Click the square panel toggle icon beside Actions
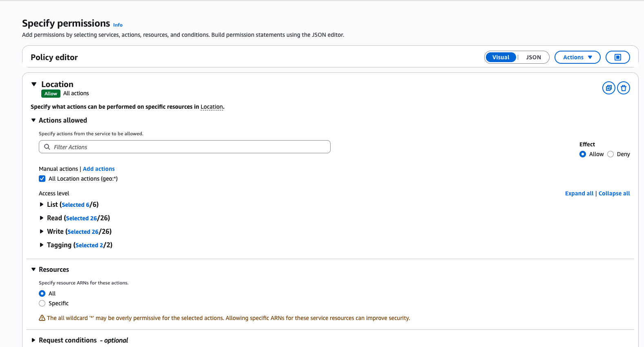This screenshot has width=644, height=347. point(617,57)
